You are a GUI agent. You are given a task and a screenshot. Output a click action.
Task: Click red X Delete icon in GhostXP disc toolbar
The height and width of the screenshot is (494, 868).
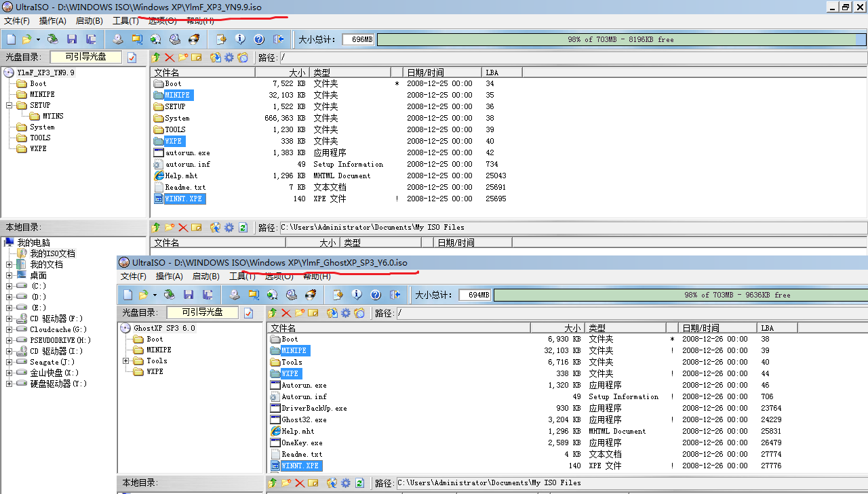[286, 313]
